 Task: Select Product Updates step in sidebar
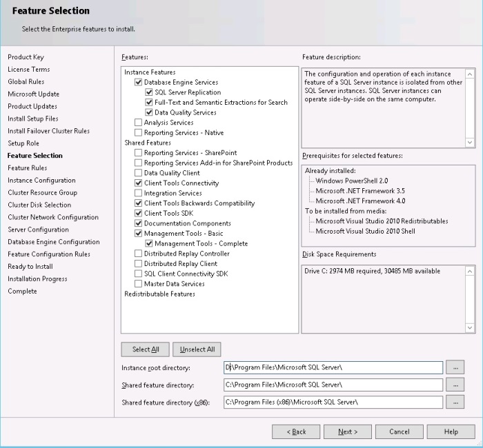click(x=32, y=106)
